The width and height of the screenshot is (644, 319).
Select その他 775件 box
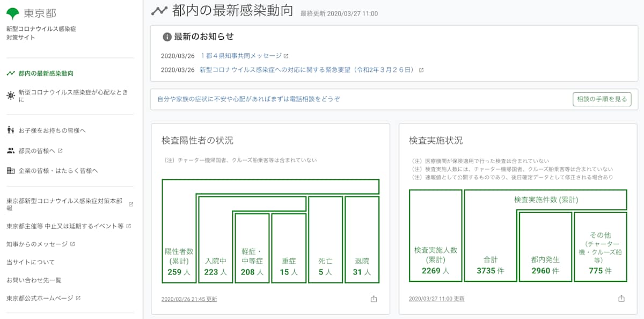600,247
